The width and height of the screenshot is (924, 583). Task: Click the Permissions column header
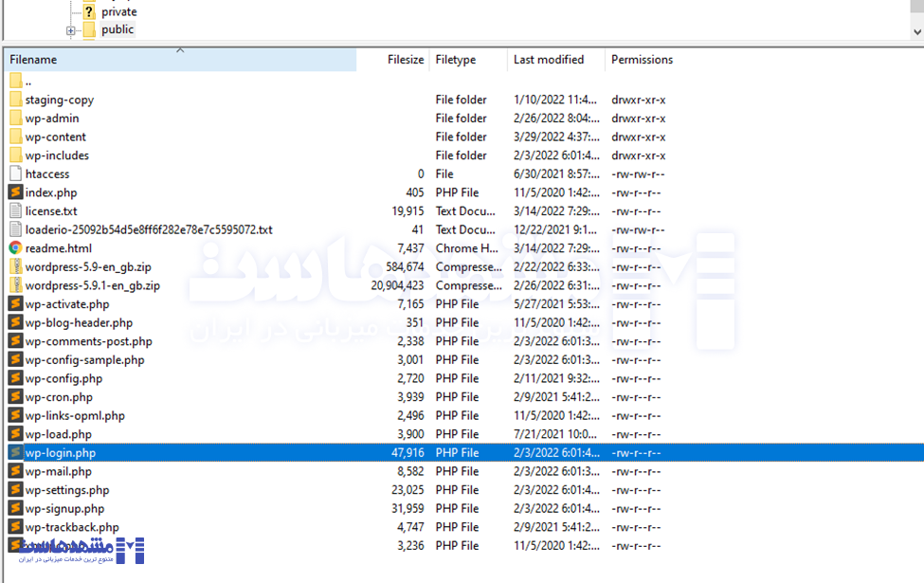(x=642, y=60)
